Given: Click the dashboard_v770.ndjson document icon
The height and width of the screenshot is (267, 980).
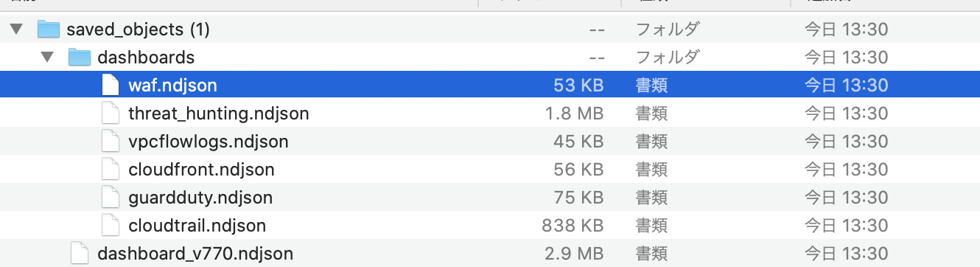Looking at the screenshot, I should pyautogui.click(x=79, y=253).
